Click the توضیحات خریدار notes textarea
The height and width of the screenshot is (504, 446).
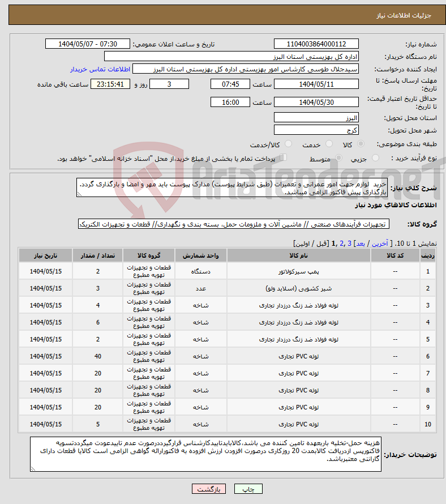(x=205, y=454)
